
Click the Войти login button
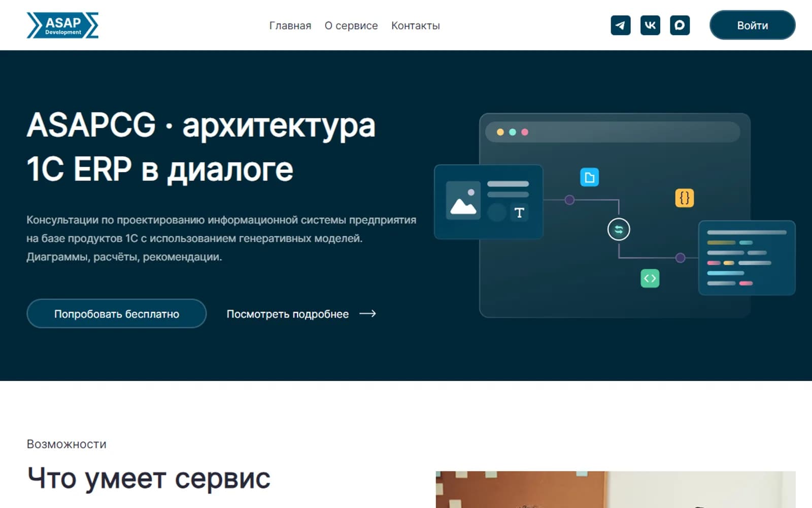[752, 25]
